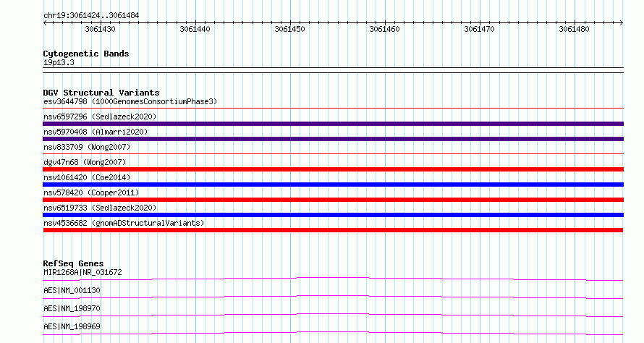Click the magenta line under AES|NM_198970
Image resolution: width=644 pixels, height=343 pixels.
click(x=333, y=316)
